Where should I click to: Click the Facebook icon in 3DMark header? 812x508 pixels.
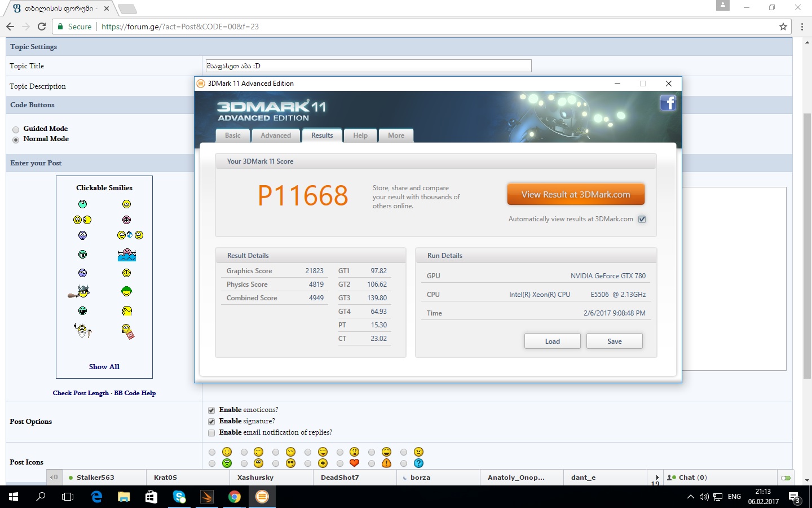pos(668,103)
